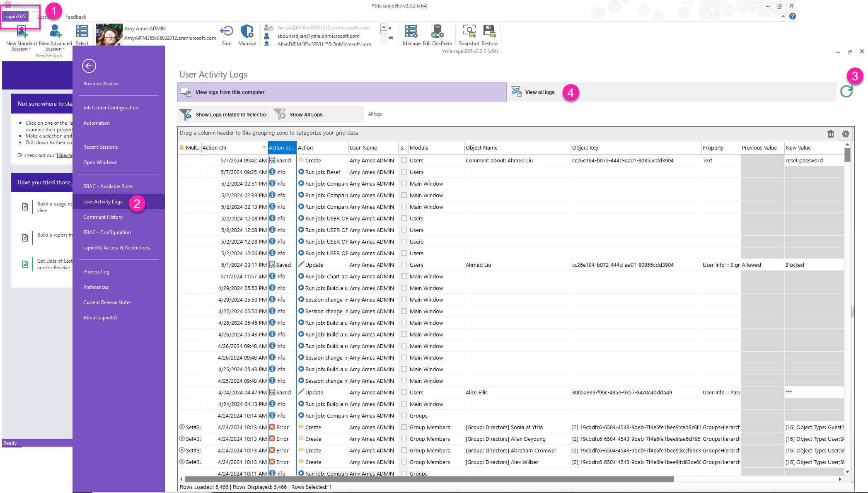The height and width of the screenshot is (493, 868).
Task: Open Comment History menu item
Action: click(x=103, y=217)
